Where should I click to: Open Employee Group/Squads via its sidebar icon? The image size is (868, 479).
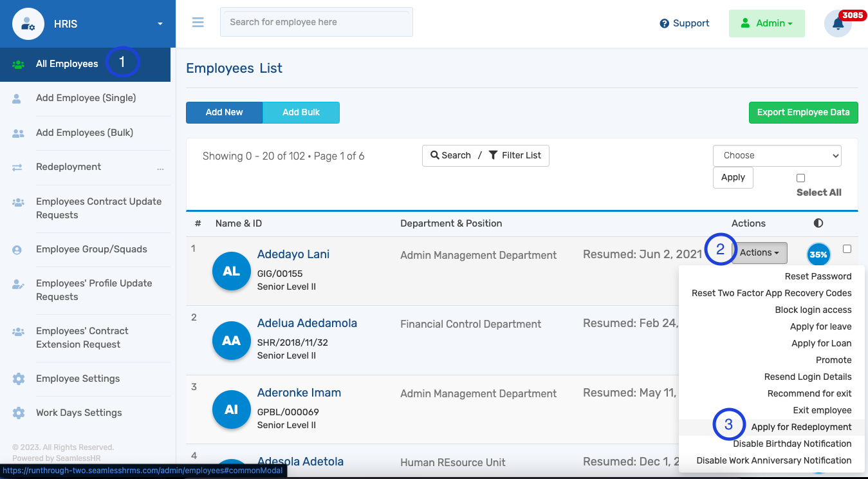[x=16, y=249]
